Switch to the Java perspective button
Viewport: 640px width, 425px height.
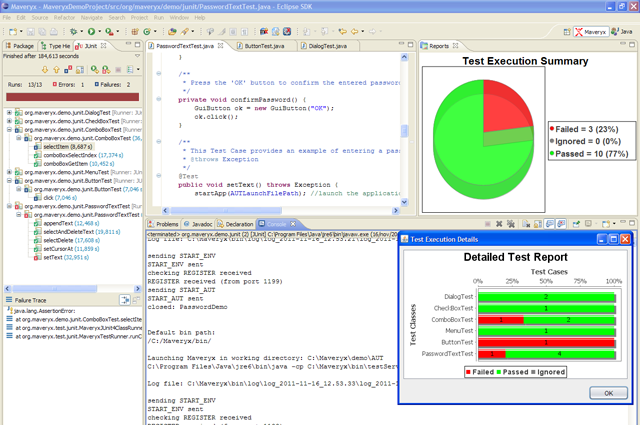point(622,31)
